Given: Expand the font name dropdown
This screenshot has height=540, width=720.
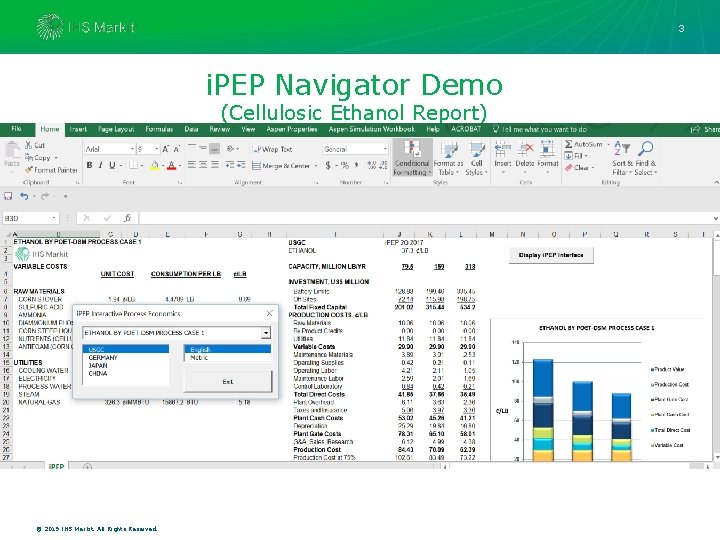Looking at the screenshot, I should point(132,149).
